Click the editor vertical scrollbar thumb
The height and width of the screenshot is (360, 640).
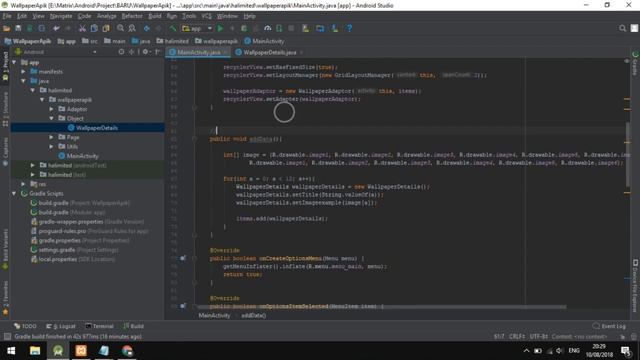click(627, 154)
